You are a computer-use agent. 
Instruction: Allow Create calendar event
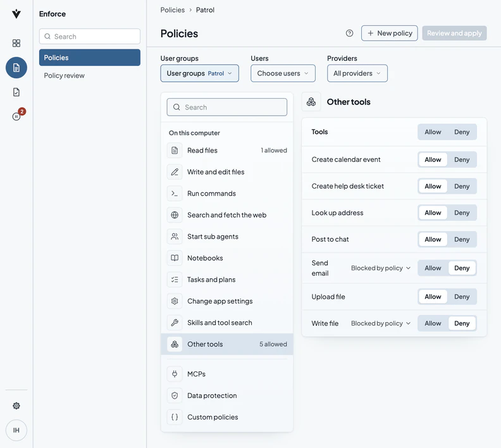(x=433, y=159)
